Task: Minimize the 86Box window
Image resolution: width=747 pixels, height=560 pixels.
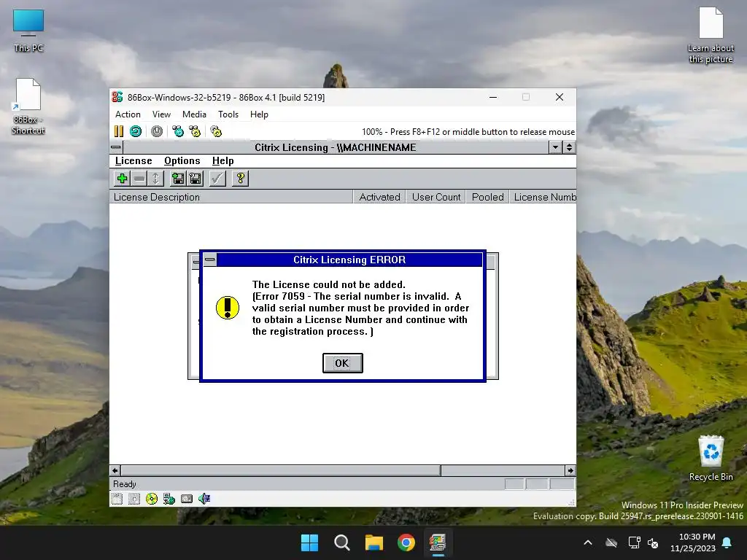Action: 493,97
